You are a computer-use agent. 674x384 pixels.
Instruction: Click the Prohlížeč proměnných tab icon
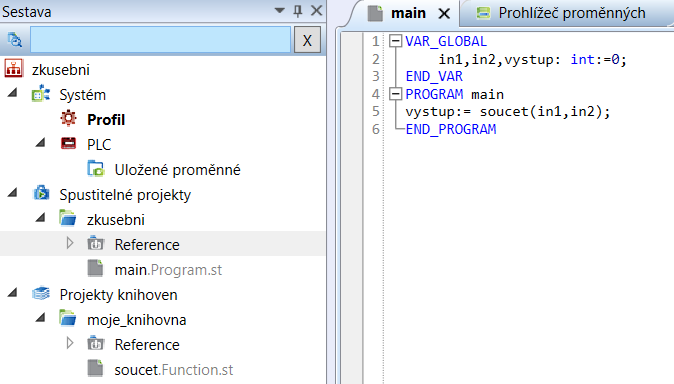484,13
